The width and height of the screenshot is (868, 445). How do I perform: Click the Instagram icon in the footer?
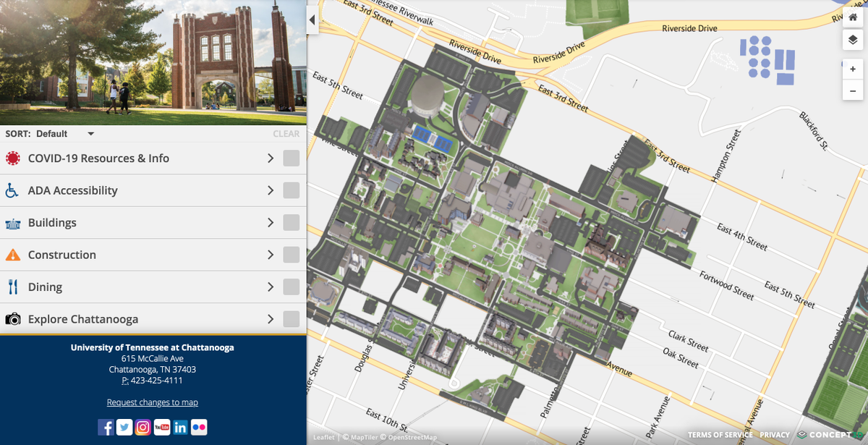coord(143,427)
